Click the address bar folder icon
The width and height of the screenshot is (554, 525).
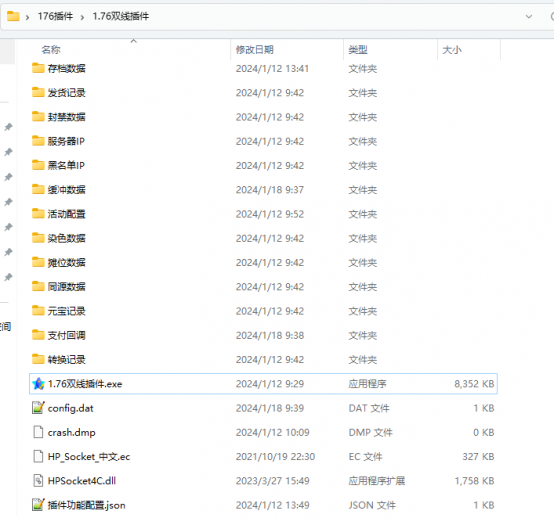[13, 16]
